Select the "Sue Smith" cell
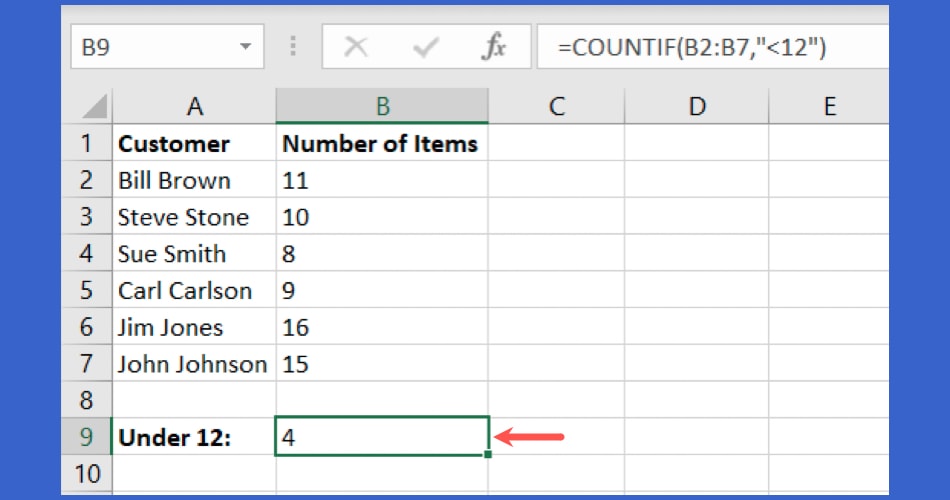This screenshot has width=950, height=500. (194, 253)
